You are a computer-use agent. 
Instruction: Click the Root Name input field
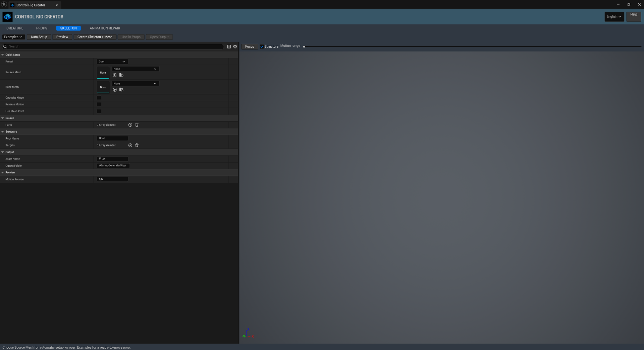tap(112, 138)
